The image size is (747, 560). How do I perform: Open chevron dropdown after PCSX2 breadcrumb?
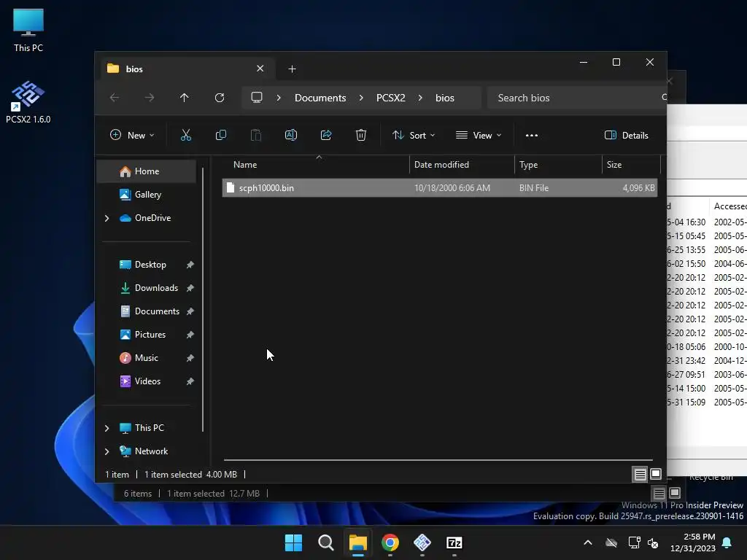click(x=420, y=98)
